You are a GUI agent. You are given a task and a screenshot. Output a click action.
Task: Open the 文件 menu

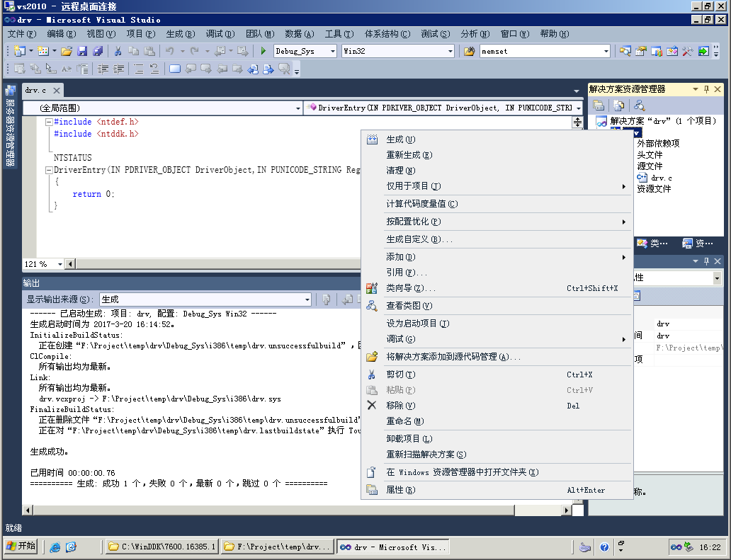(22, 34)
